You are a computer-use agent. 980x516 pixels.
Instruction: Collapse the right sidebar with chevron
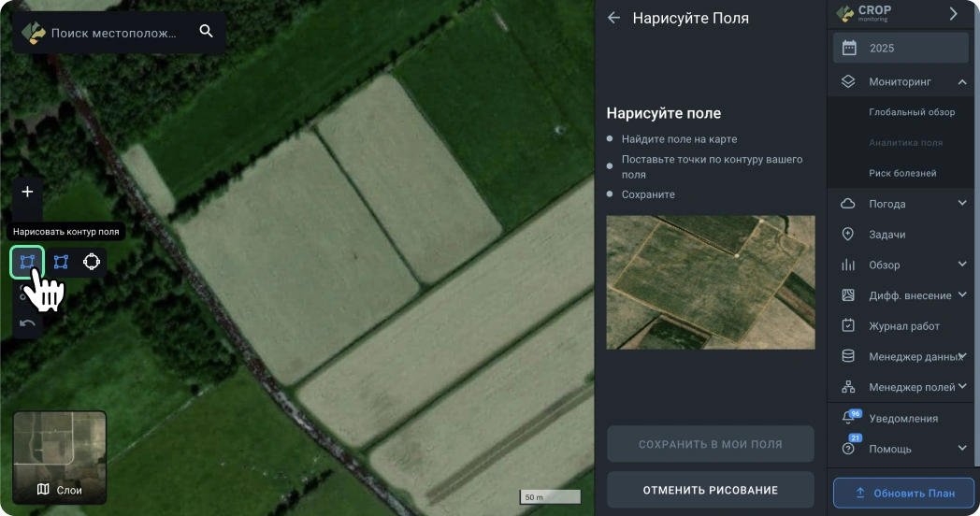953,14
